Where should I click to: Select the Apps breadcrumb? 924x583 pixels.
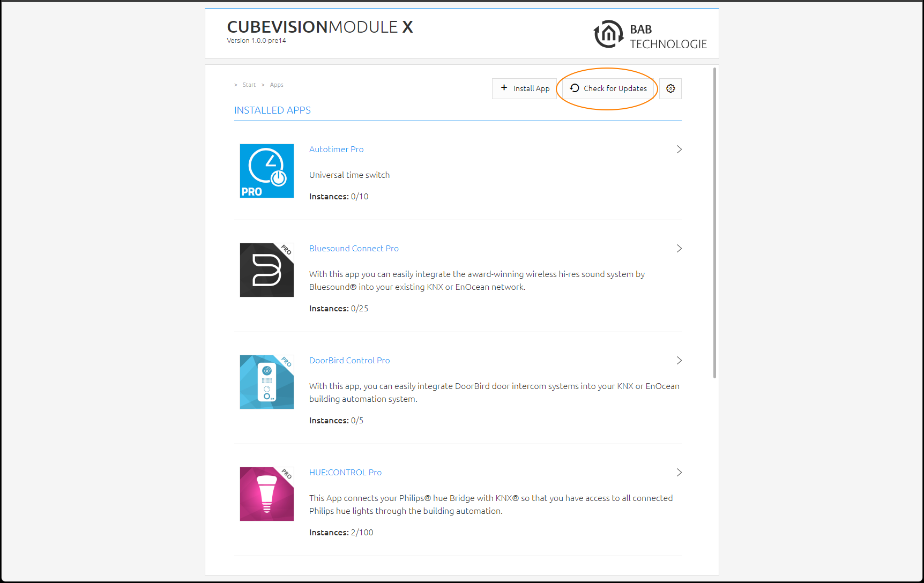(277, 85)
